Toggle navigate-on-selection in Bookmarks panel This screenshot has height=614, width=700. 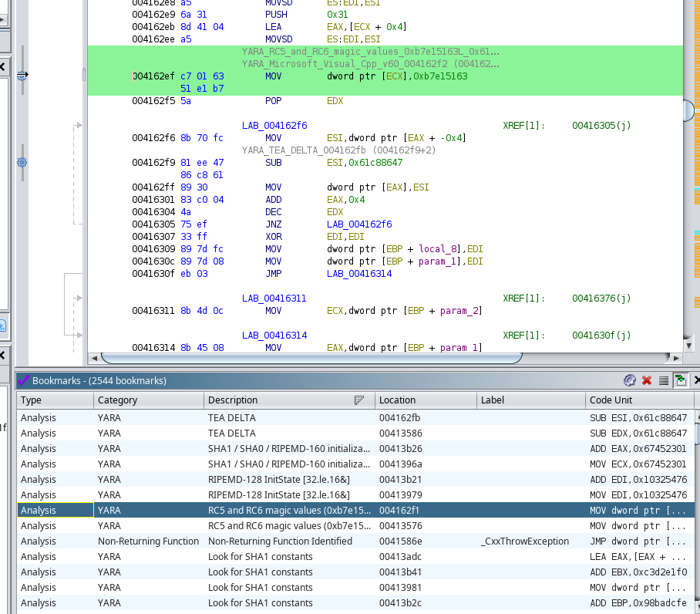(x=681, y=380)
